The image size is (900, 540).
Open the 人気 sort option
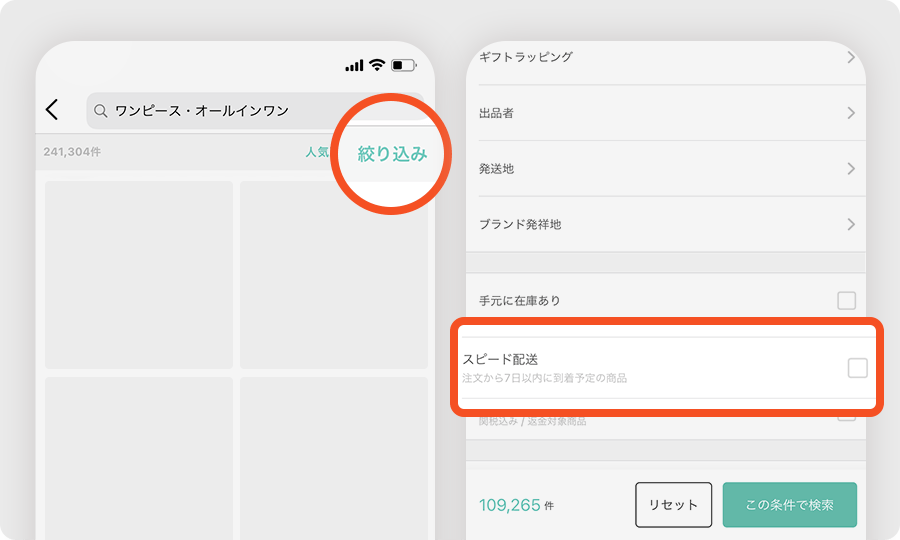pos(317,152)
